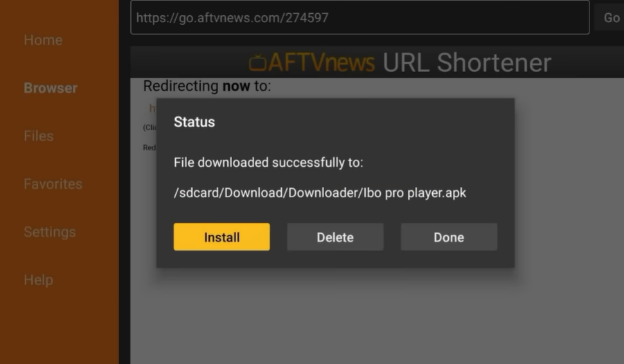This screenshot has height=364, width=624.
Task: Click the orange TV icon in AFTVnews logo
Action: tap(258, 63)
